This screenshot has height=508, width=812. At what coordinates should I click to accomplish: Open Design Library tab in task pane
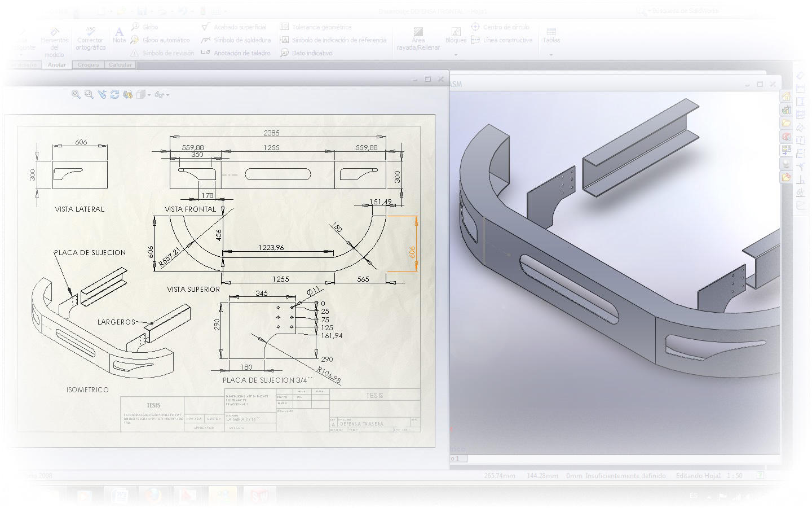coord(786,110)
